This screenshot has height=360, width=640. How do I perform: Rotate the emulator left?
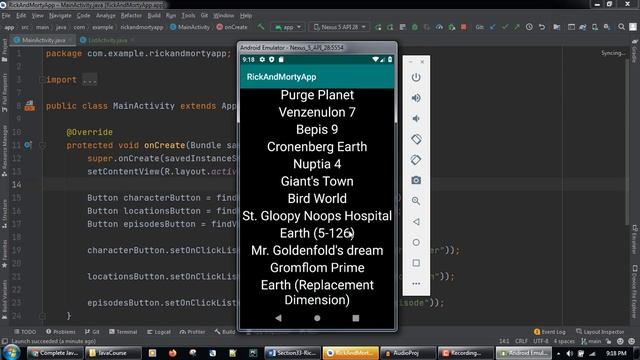pos(416,139)
